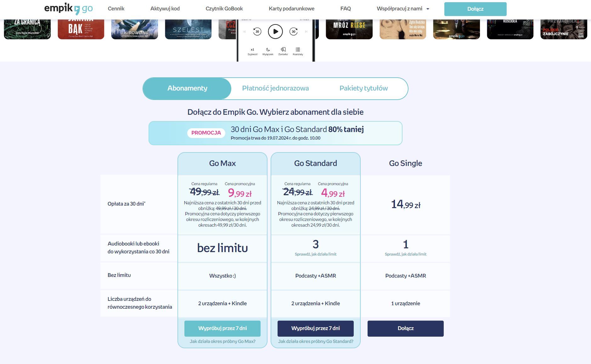Click the crossed-out 49,99 zł regular price
Screen dimensions: 591x364
tap(204, 192)
